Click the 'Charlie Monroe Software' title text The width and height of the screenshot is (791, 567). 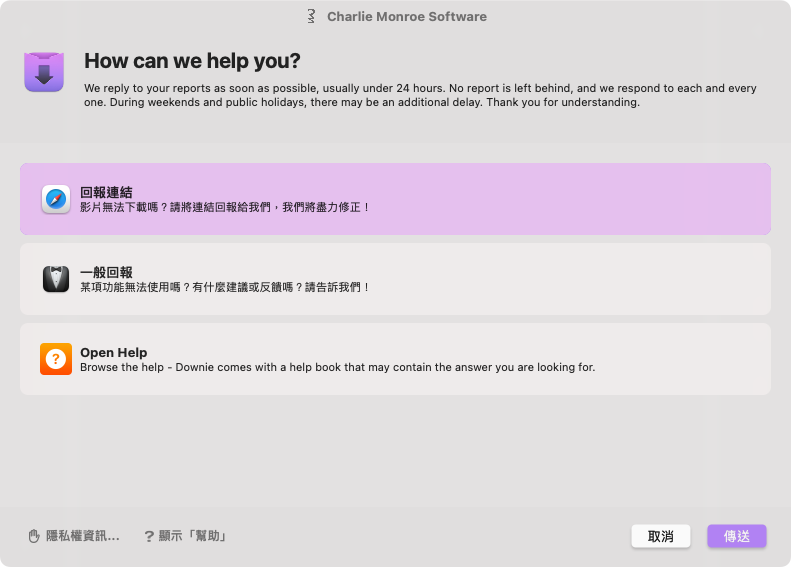(407, 17)
